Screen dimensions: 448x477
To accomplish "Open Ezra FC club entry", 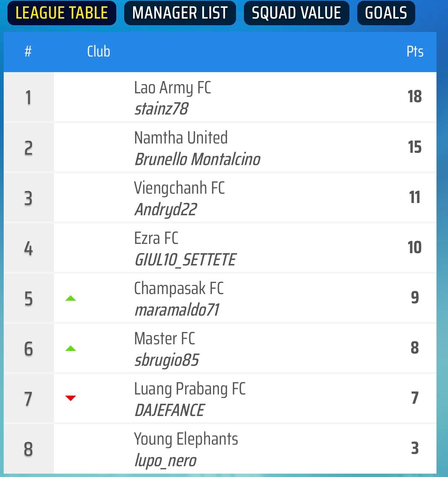I will 156,238.
